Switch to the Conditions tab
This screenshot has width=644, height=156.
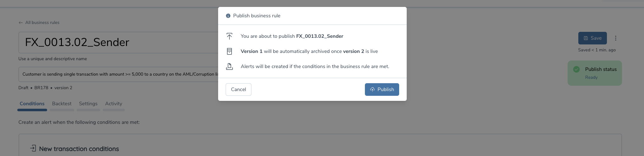(32, 104)
